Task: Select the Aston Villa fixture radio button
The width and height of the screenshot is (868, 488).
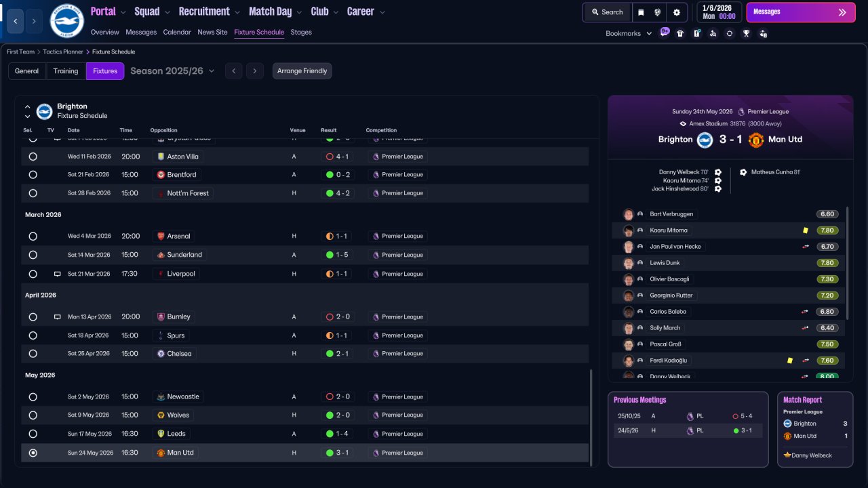Action: click(33, 157)
